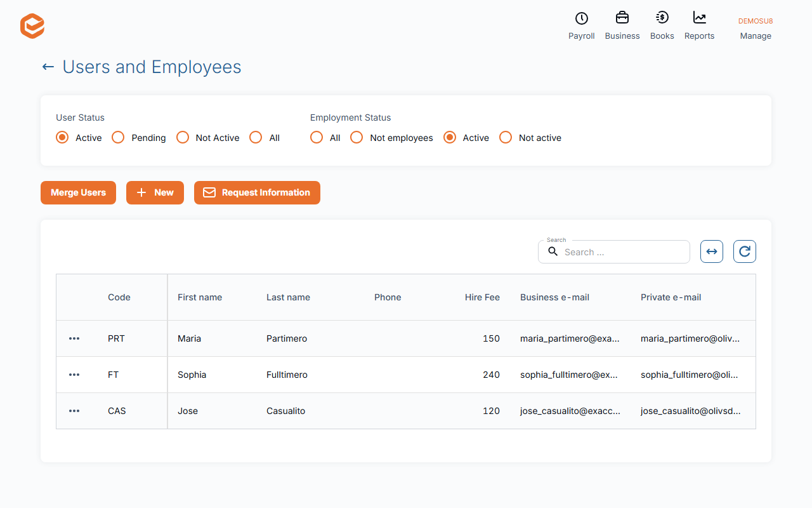
Task: Sort by Phone column header
Action: (388, 297)
